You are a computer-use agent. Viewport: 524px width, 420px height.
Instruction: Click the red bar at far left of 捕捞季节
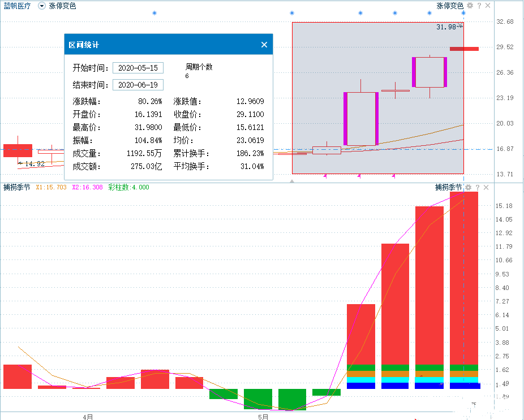coord(18,376)
